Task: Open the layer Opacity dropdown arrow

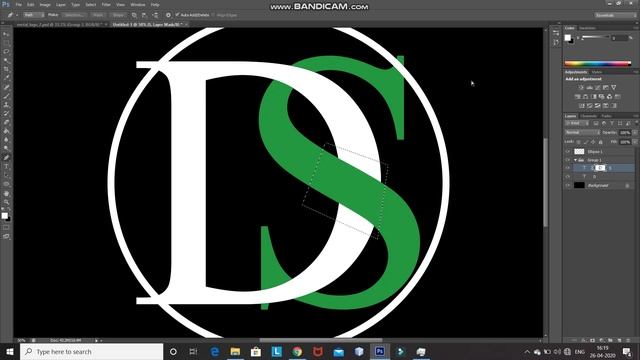Action: coord(635,133)
